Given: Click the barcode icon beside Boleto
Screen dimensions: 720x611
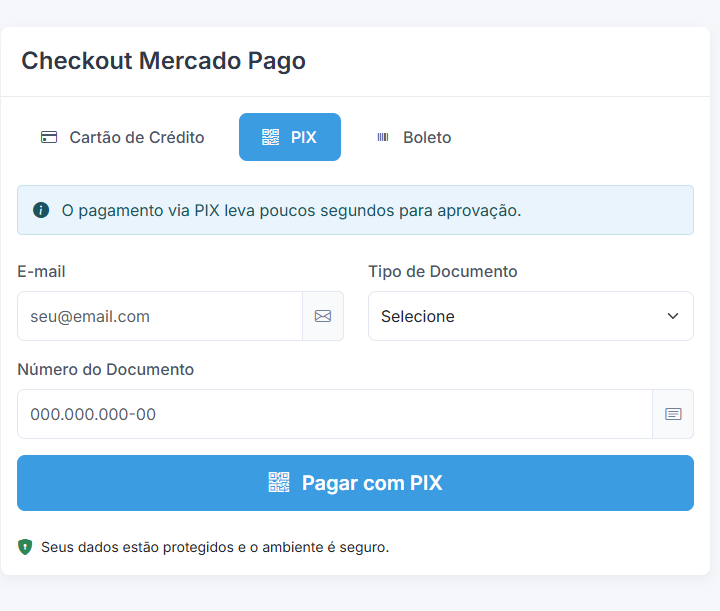Looking at the screenshot, I should click(383, 137).
